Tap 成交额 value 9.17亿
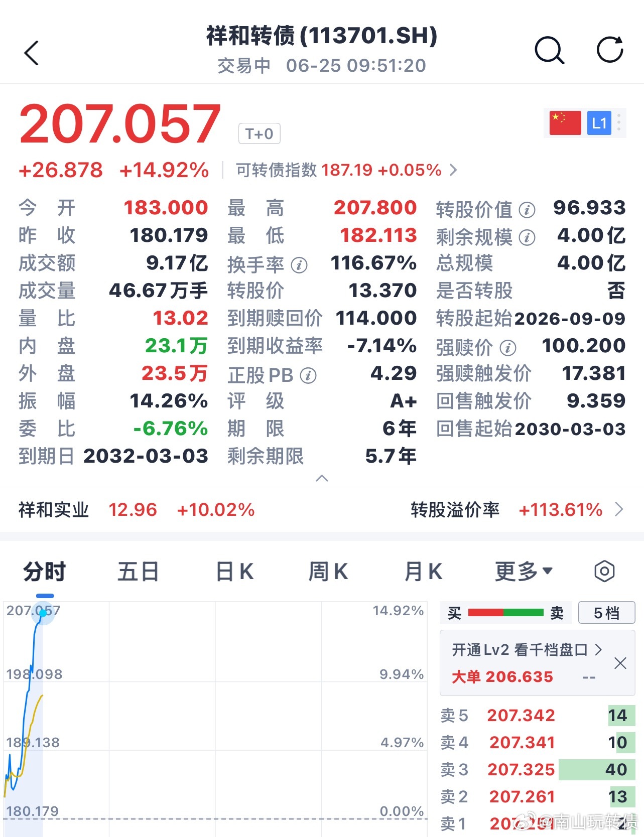Viewport: 644px width, 837px height. click(x=177, y=262)
